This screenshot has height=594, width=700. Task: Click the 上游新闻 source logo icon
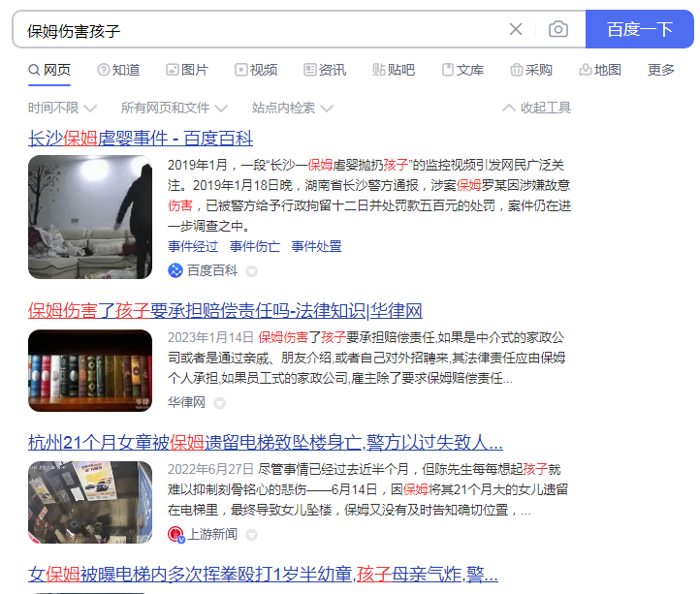click(175, 534)
